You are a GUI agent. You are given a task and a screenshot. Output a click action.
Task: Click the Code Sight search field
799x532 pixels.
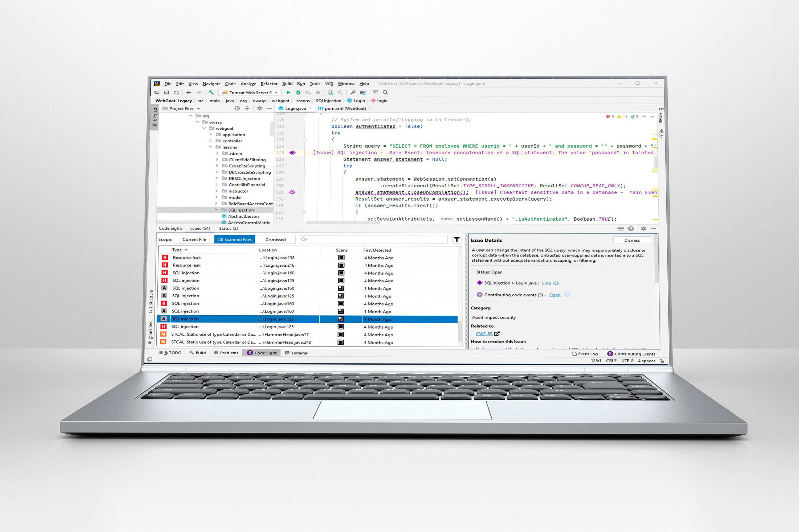tap(373, 239)
